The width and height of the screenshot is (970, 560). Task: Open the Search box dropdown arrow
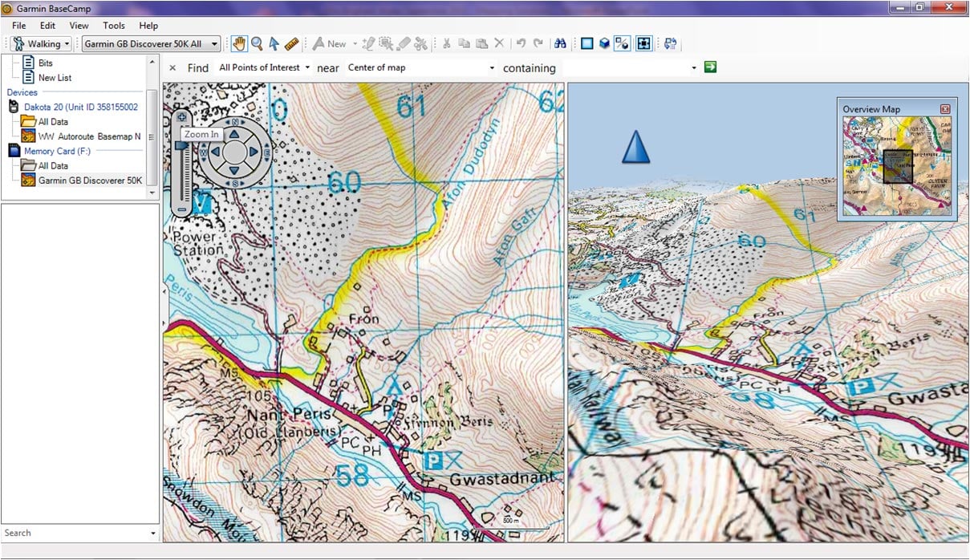153,533
